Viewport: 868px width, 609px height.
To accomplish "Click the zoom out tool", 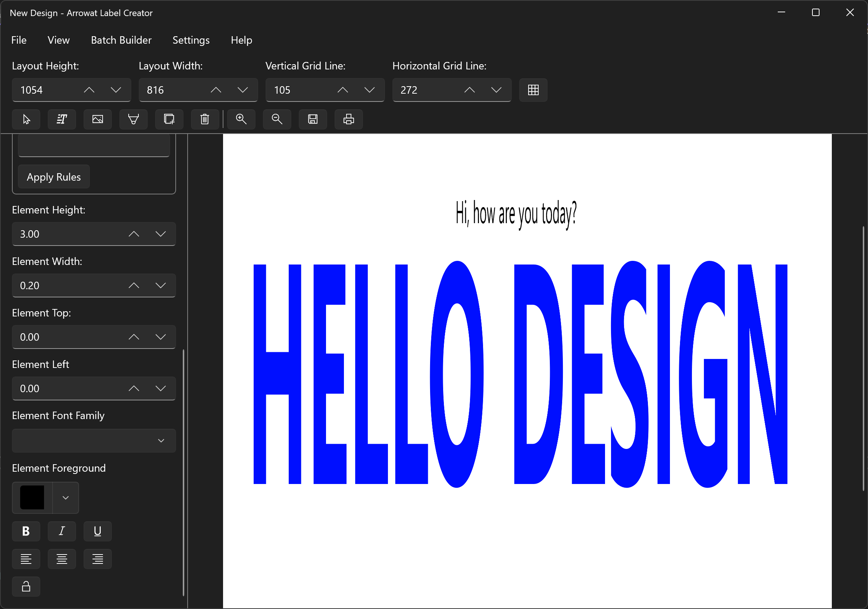I will point(278,119).
